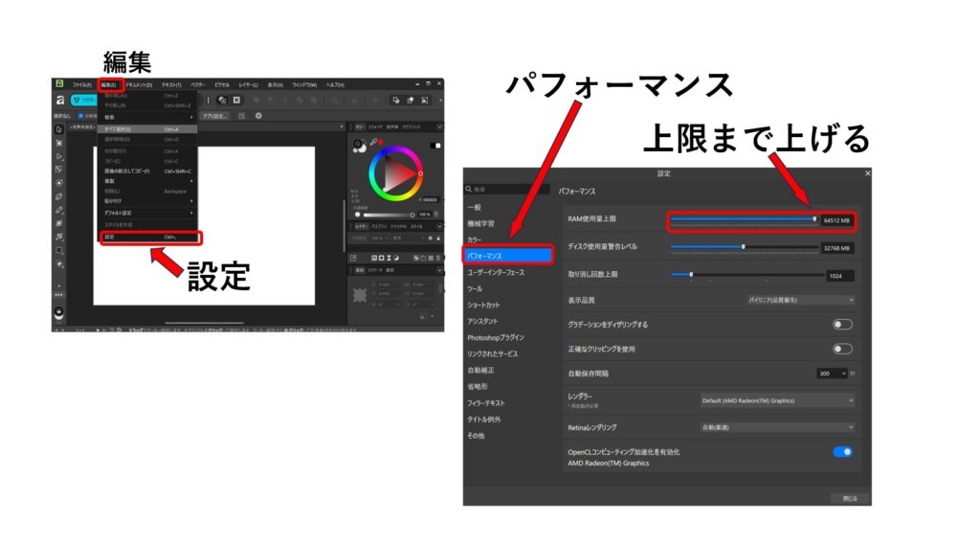980x545 pixels.
Task: Click the search magnifier icon in settings dialog
Action: pyautogui.click(x=469, y=189)
